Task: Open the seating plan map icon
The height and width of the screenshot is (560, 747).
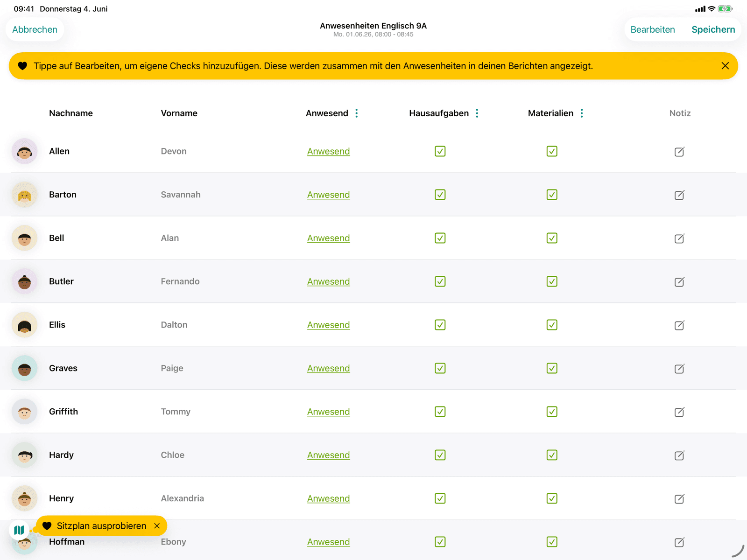Action: 19,530
